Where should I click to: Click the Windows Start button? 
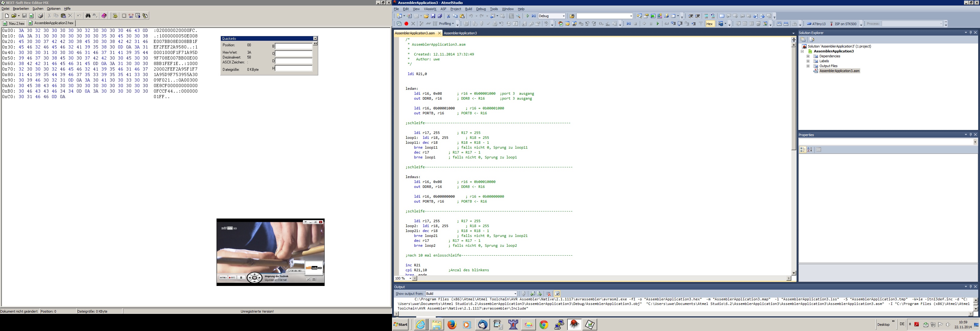click(401, 325)
